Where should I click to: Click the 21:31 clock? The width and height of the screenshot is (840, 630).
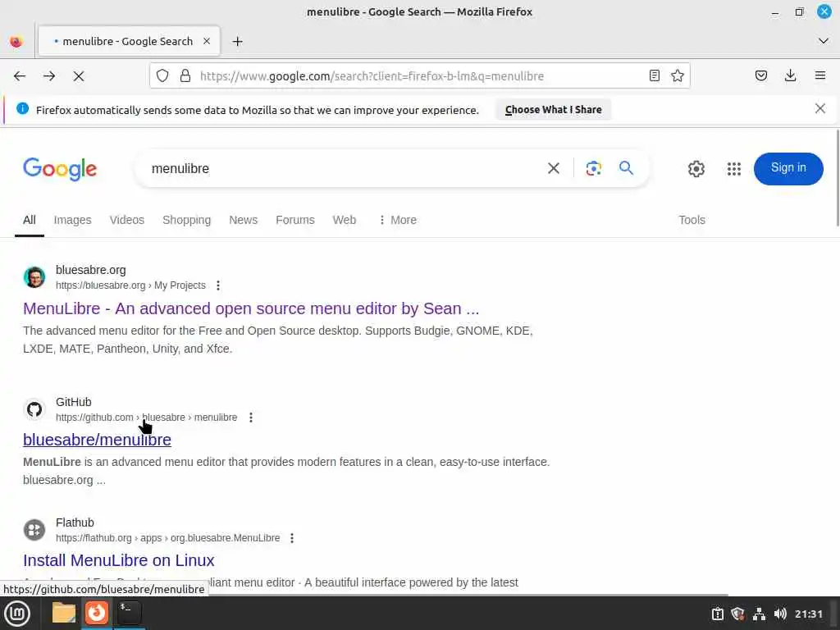[x=808, y=614]
